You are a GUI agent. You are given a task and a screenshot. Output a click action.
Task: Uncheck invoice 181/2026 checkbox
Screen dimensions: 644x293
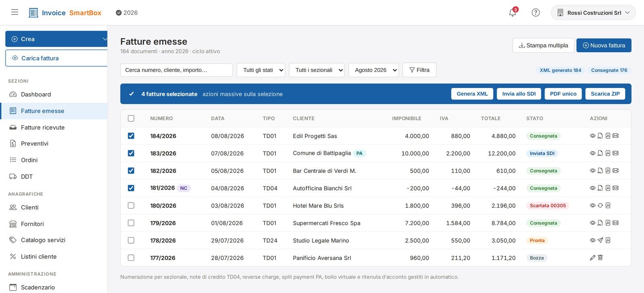(x=131, y=188)
